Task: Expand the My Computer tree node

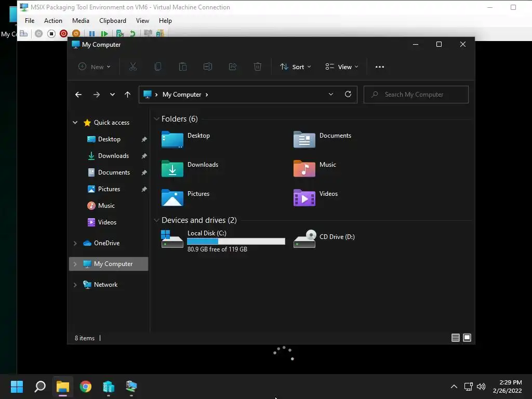Action: 75,264
